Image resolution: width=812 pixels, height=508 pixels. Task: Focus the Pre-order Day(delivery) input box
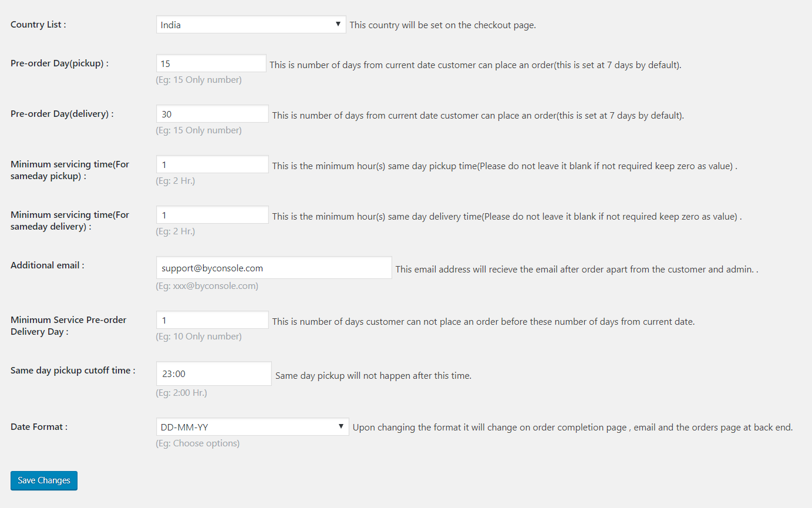pyautogui.click(x=212, y=115)
